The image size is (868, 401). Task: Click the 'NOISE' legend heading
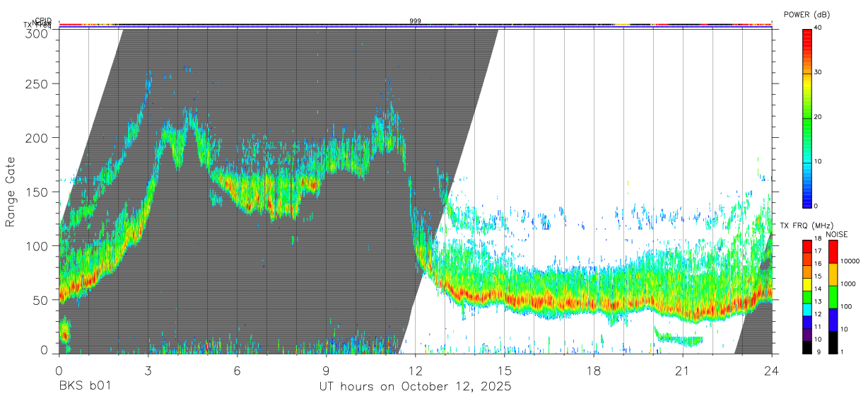(838, 234)
